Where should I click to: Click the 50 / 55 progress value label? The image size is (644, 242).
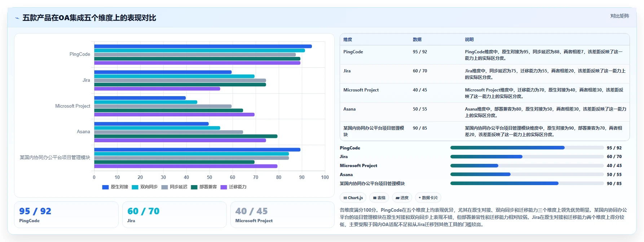coord(614,175)
